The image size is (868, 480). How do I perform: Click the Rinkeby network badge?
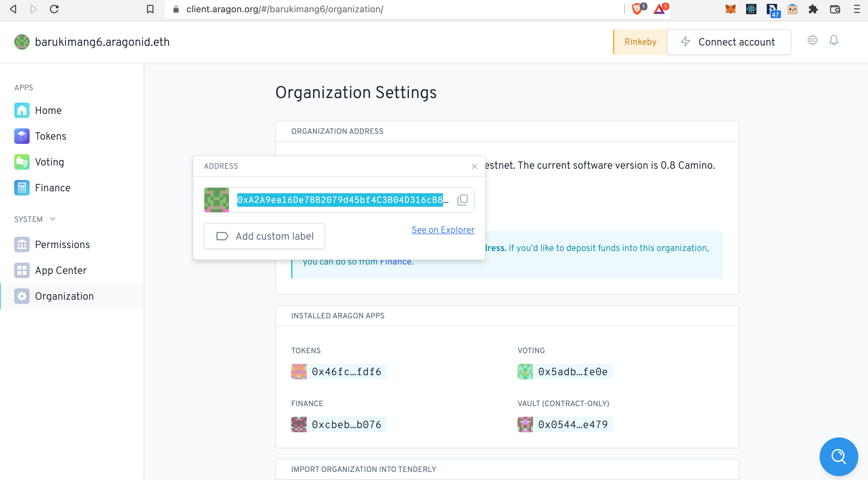click(640, 42)
